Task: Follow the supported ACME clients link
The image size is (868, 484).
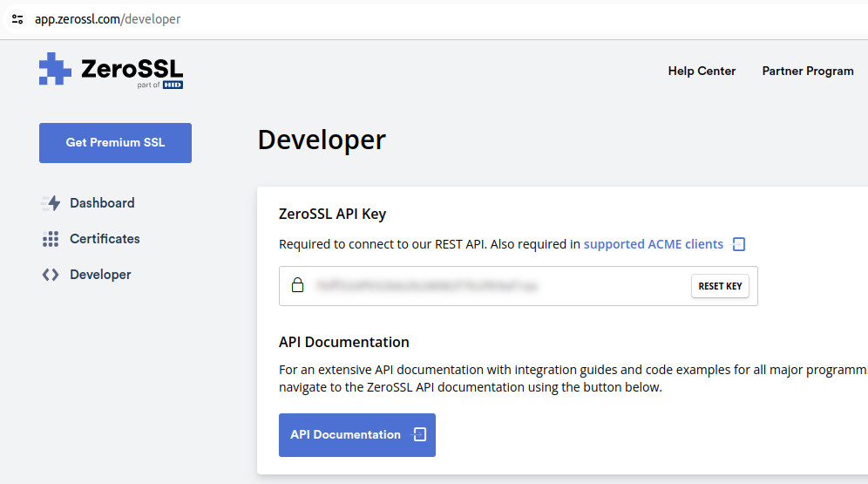Action: pyautogui.click(x=653, y=244)
